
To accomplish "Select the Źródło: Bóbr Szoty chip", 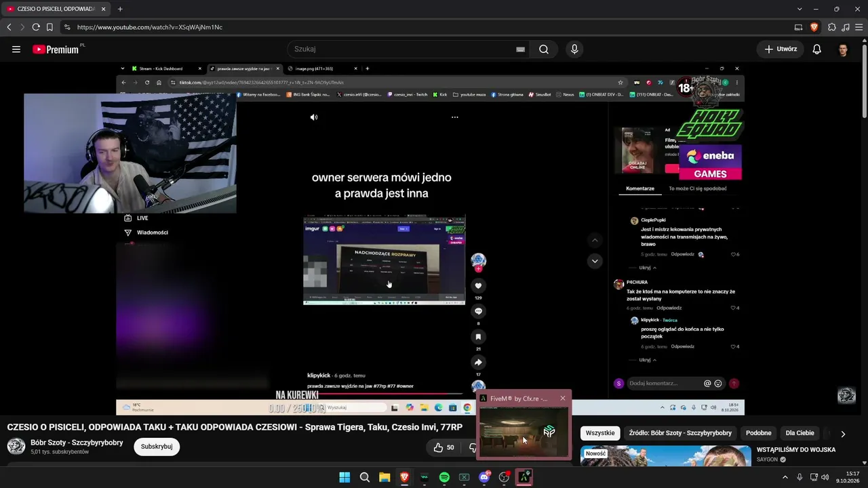I will [680, 433].
